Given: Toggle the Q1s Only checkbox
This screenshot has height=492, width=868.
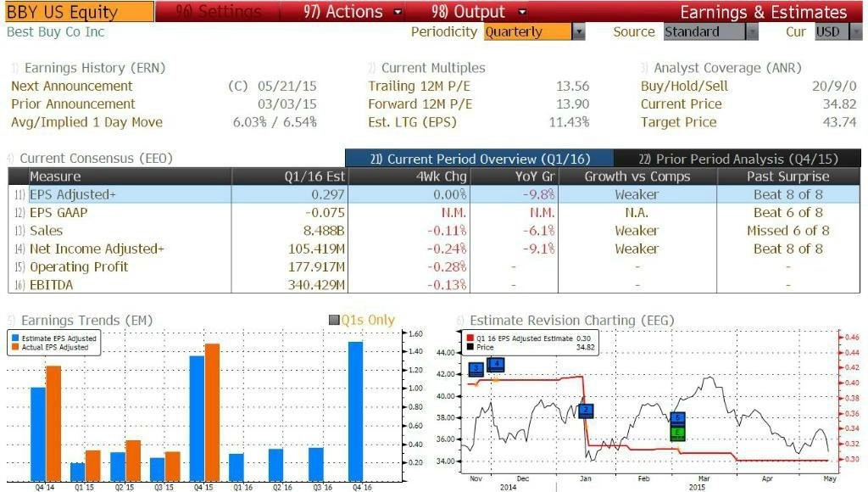Looking at the screenshot, I should 334,320.
